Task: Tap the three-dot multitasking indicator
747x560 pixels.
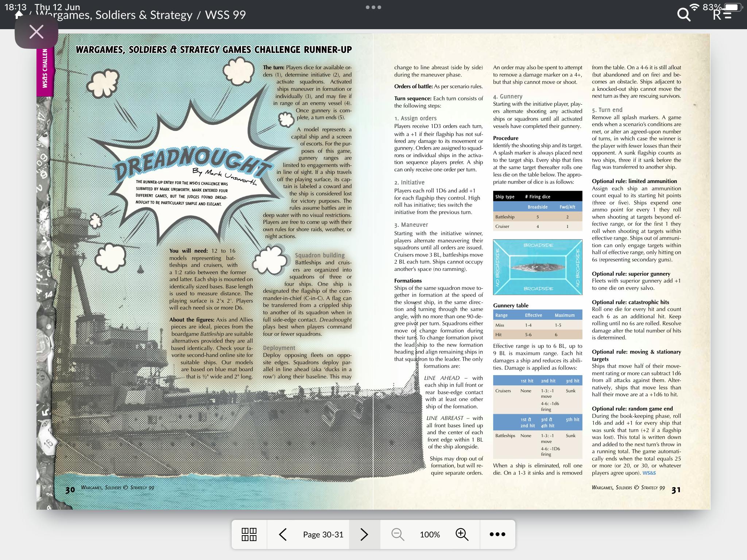Action: 373,7
